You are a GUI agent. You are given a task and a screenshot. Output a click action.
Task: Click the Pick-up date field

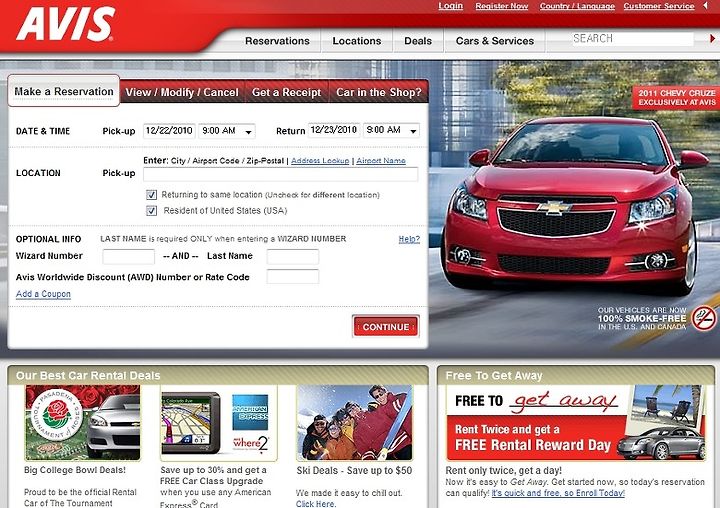(x=169, y=131)
